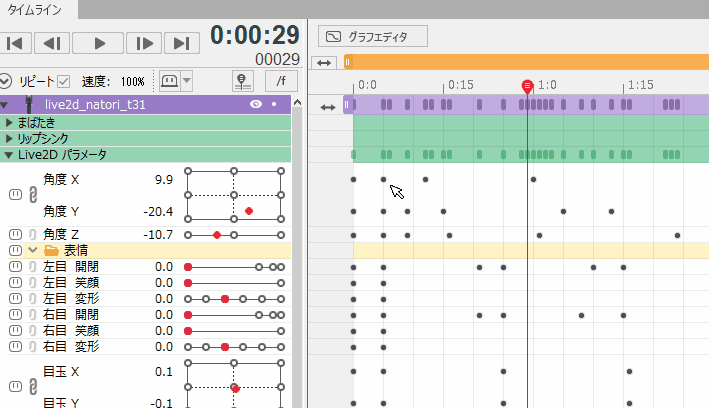Click the 00029 frame number field
This screenshot has height=408, width=709.
(277, 59)
